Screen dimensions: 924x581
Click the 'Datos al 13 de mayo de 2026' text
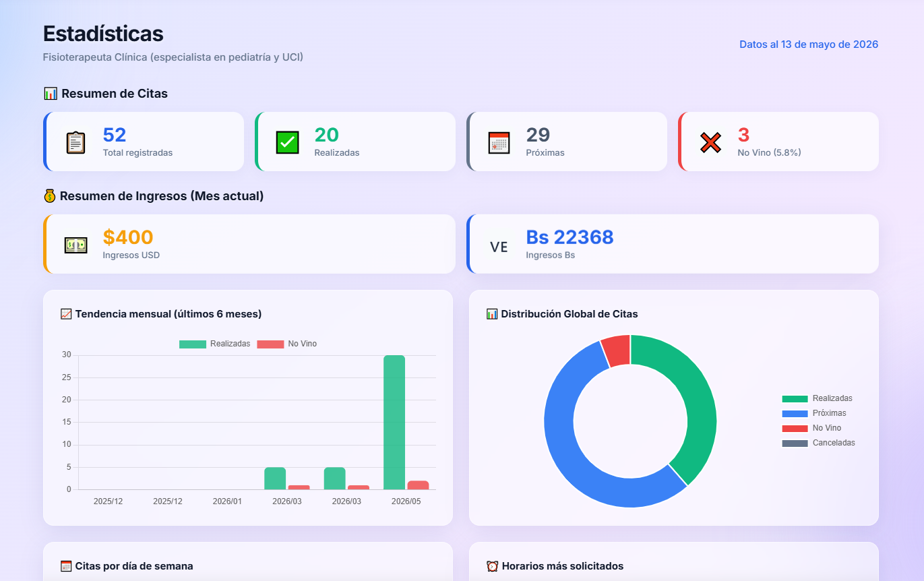809,44
